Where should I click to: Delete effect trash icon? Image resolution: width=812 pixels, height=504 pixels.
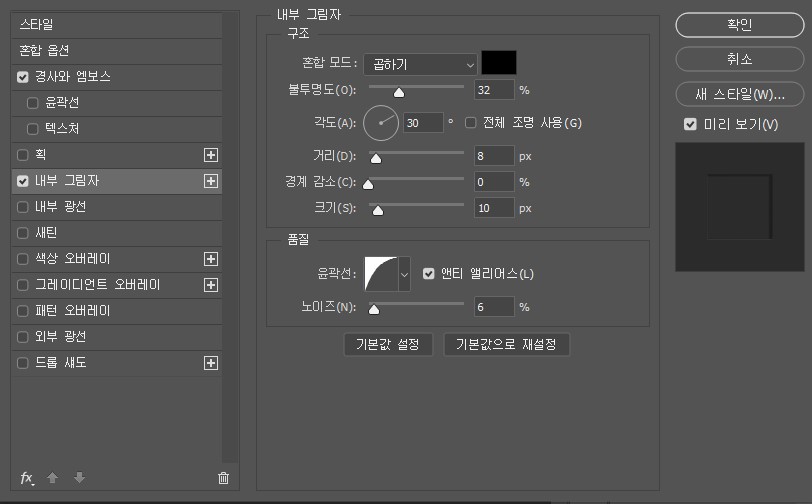point(223,478)
